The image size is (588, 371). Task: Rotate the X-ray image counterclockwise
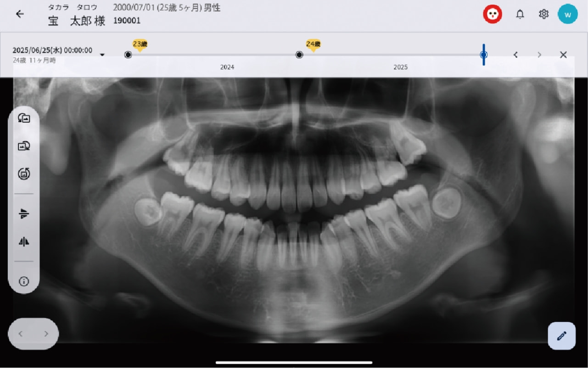[24, 118]
